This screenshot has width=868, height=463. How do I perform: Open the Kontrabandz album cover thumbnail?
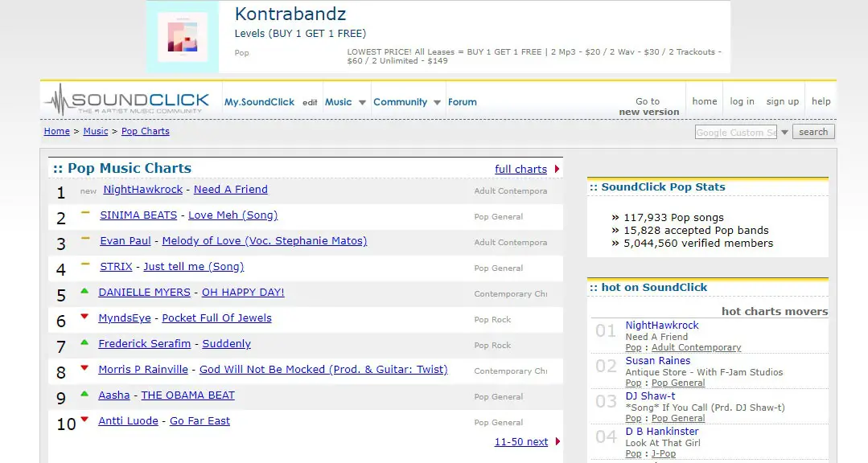[183, 37]
